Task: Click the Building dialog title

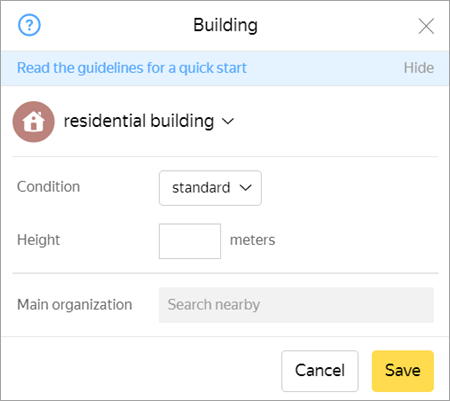Action: [x=225, y=25]
